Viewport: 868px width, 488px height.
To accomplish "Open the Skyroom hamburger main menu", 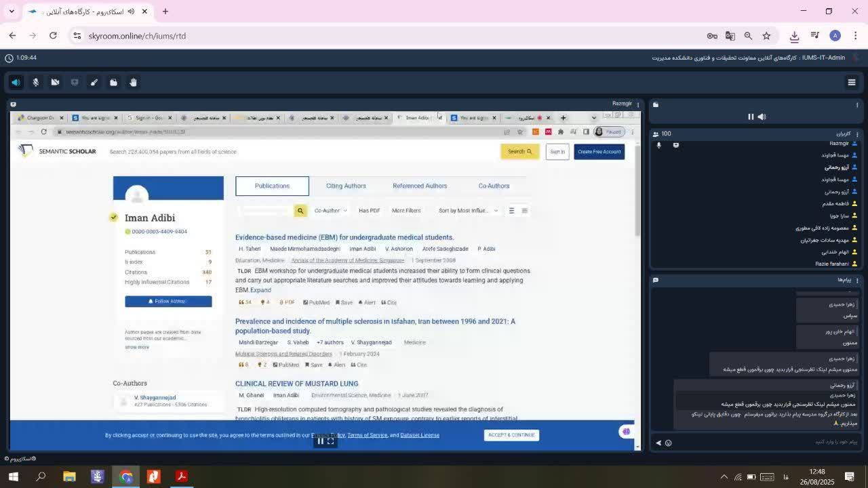I will pos(852,83).
